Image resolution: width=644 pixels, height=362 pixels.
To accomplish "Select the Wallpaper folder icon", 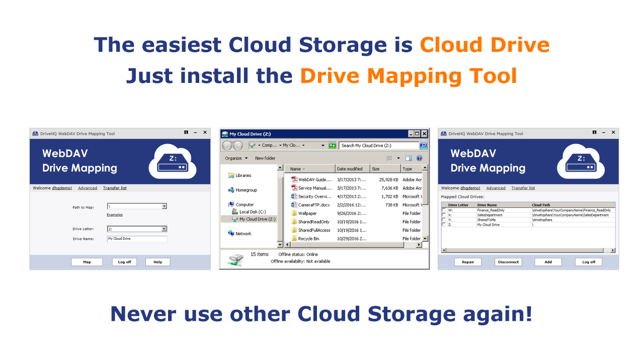I will click(294, 213).
